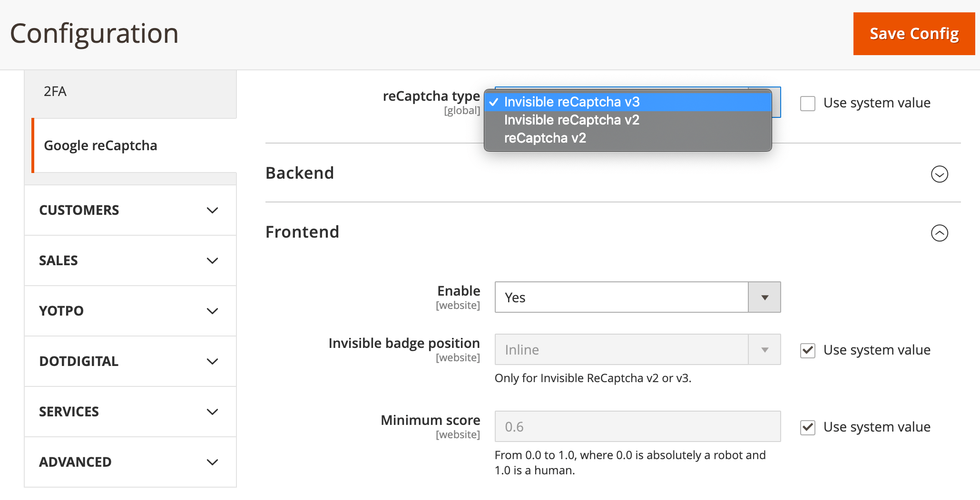Viewport: 980px width, 500px height.
Task: Select reCaptcha v2 from the type list
Action: click(x=544, y=138)
